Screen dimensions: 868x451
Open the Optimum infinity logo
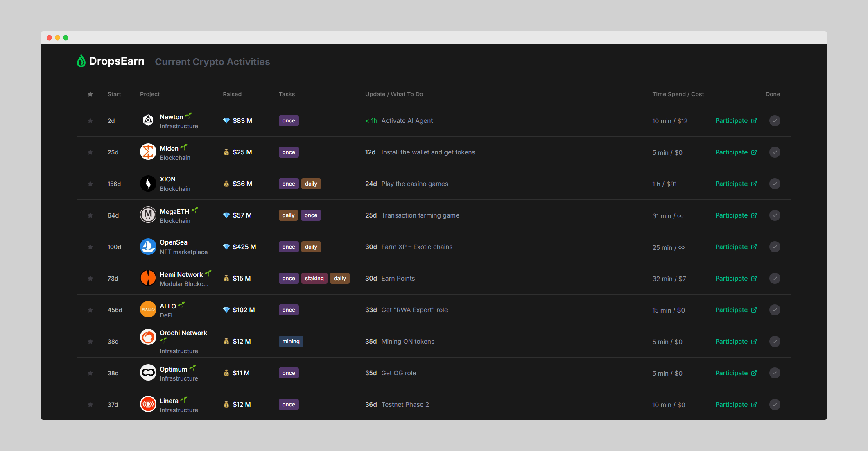click(148, 373)
